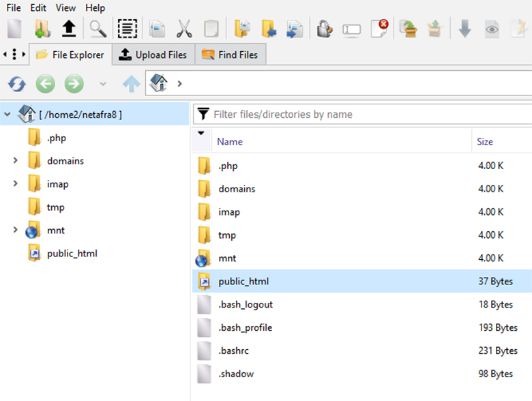Select the .bashrc file
The image size is (532, 401).
(361, 351)
